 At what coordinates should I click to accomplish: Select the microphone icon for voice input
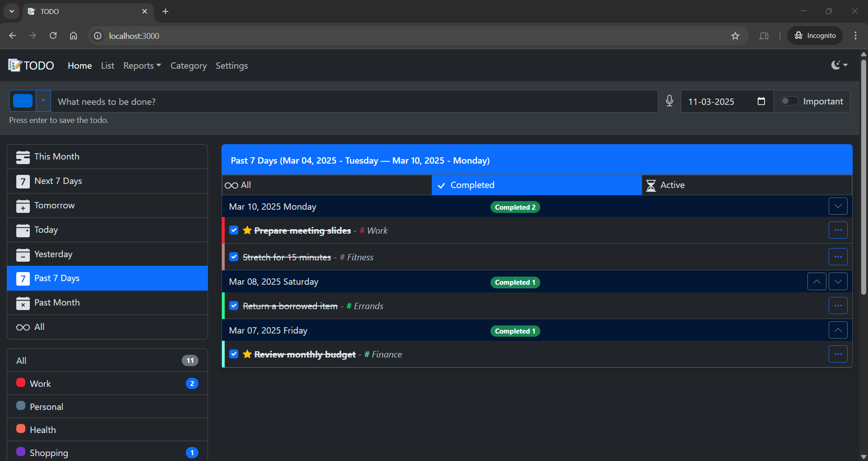[670, 101]
